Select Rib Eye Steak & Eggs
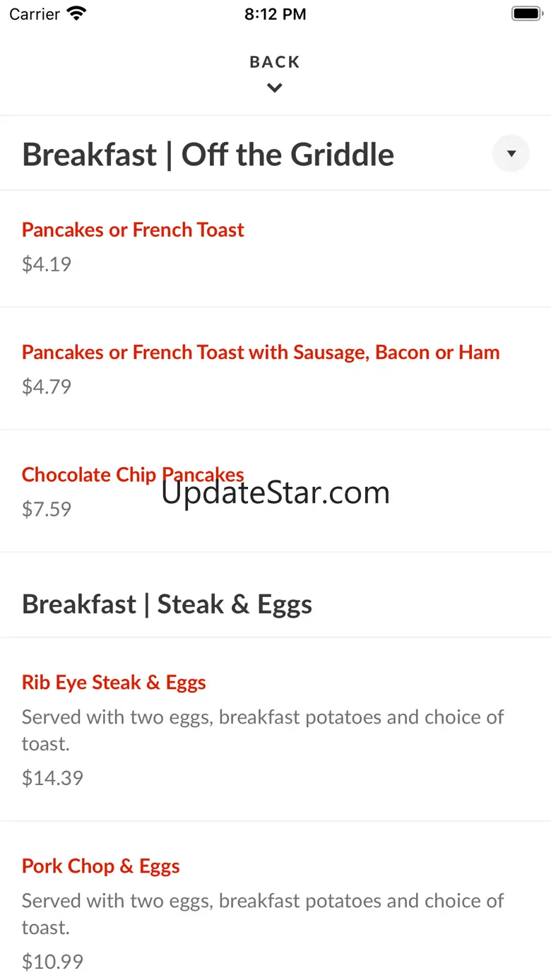Viewport: 551px width, 980px height. [114, 683]
